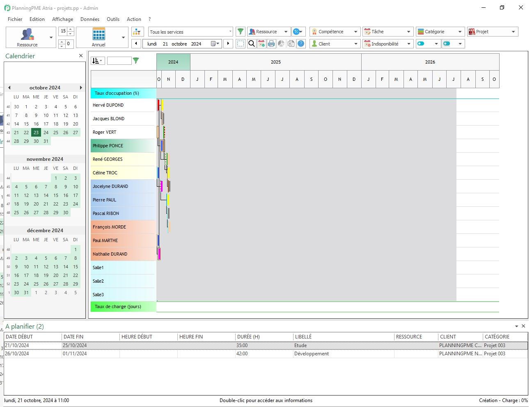
Task: Click magenta task bar in Nathalie DURAND row
Action: [159, 254]
